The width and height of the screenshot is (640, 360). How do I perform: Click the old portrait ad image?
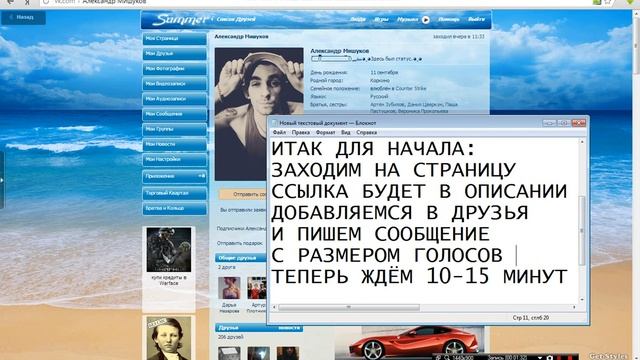click(169, 338)
